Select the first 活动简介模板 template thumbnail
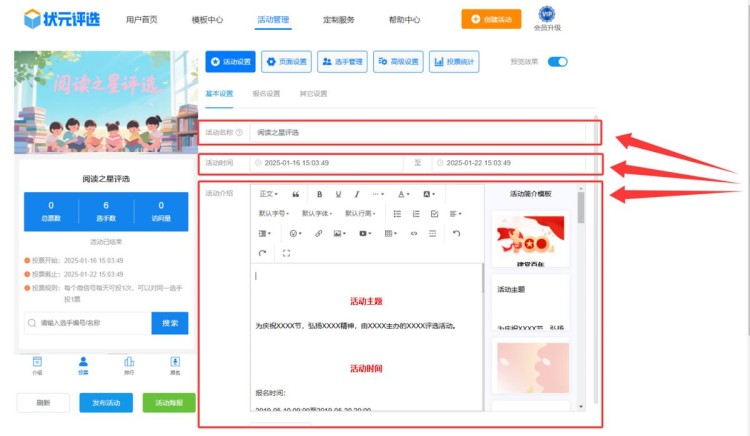The height and width of the screenshot is (436, 750). pyautogui.click(x=532, y=241)
